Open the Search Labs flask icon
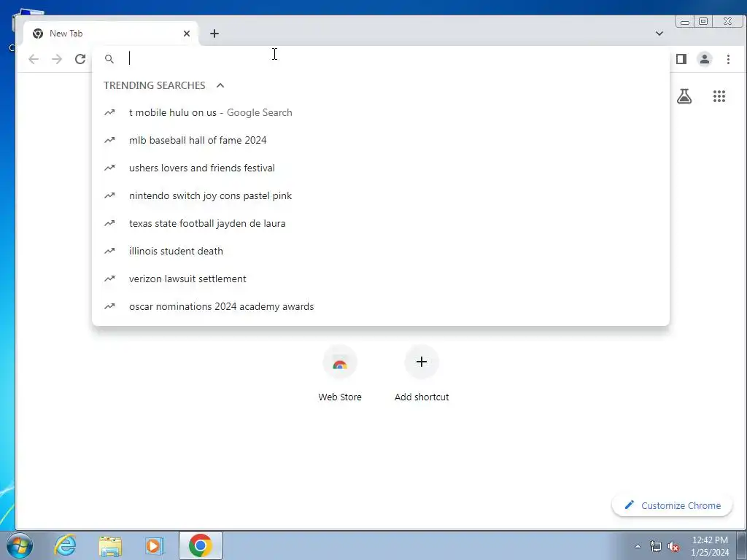 pos(684,97)
